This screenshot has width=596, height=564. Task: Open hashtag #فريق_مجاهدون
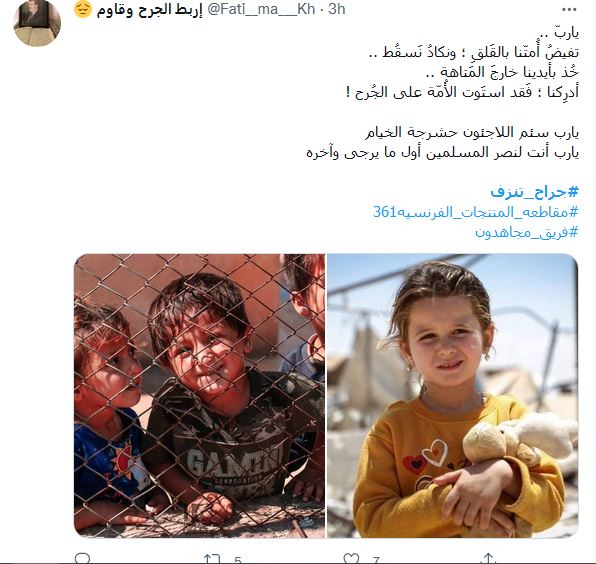(527, 232)
